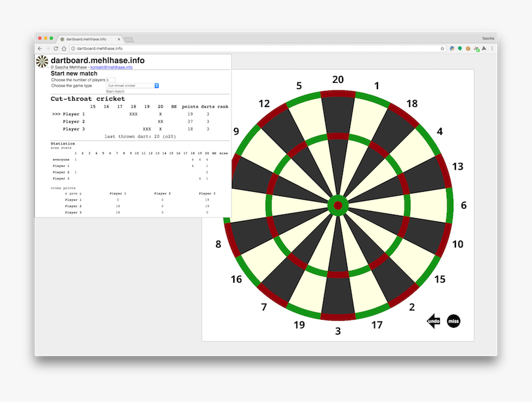Click the page reload icon
The height and width of the screenshot is (402, 532).
(x=56, y=48)
